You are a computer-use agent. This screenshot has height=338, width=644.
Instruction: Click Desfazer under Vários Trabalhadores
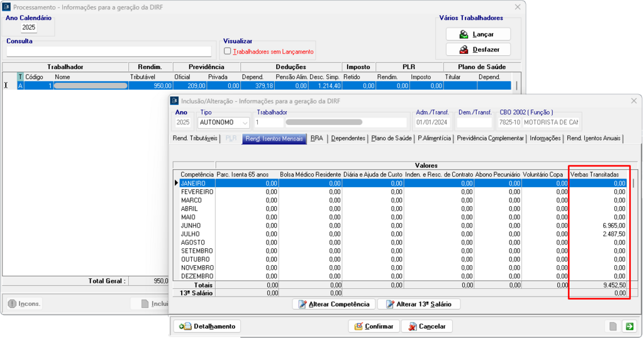[478, 50]
